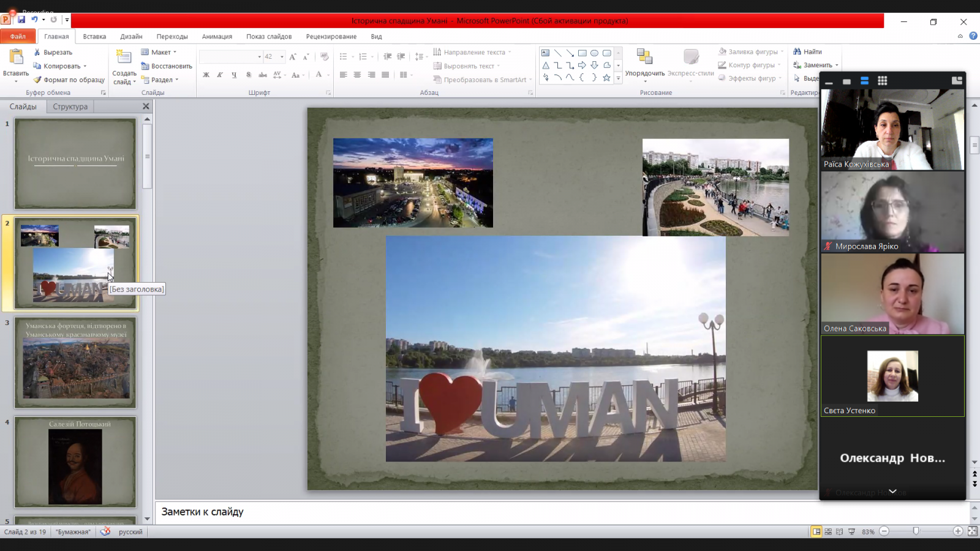Switch to the Дизайн ribbon tab

tap(131, 36)
